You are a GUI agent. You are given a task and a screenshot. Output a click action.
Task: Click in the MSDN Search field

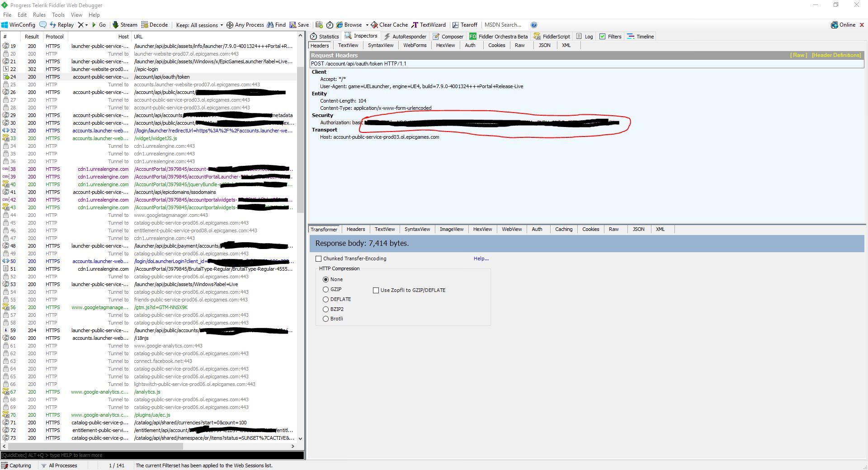tap(503, 25)
